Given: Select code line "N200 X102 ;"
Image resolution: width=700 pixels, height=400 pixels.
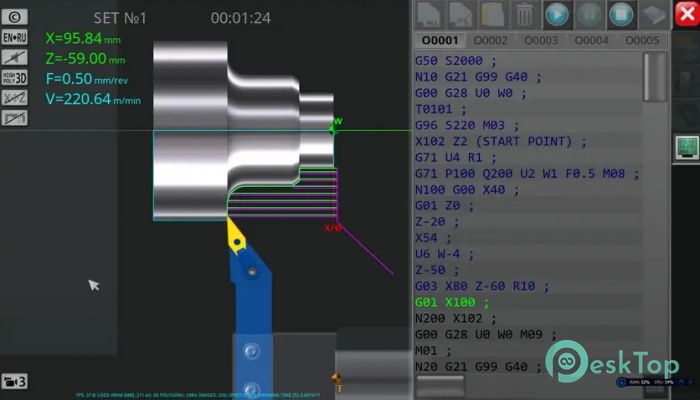Looking at the screenshot, I should click(455, 318).
